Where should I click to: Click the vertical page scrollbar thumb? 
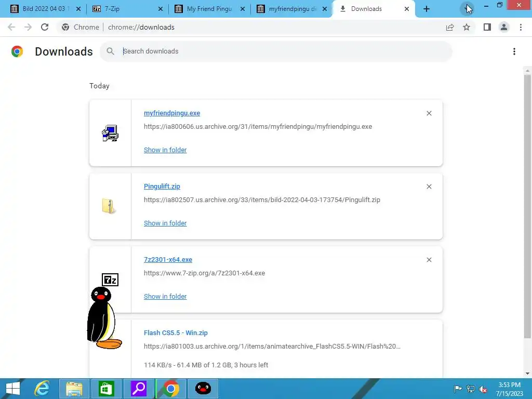coord(527,206)
